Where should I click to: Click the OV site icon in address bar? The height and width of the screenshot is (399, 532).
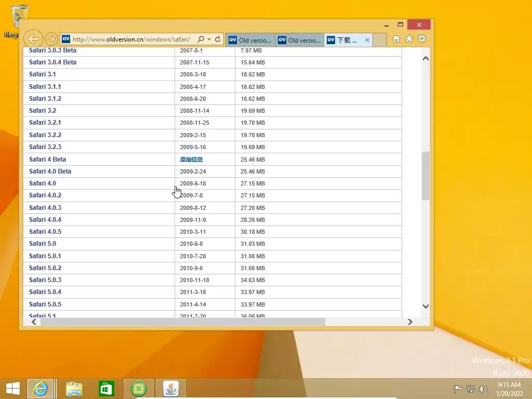(x=66, y=39)
